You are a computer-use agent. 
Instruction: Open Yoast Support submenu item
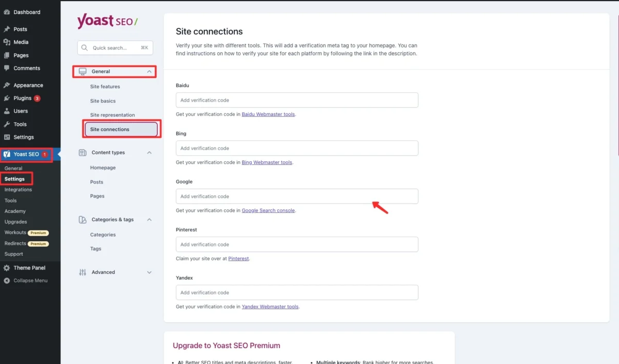point(14,254)
